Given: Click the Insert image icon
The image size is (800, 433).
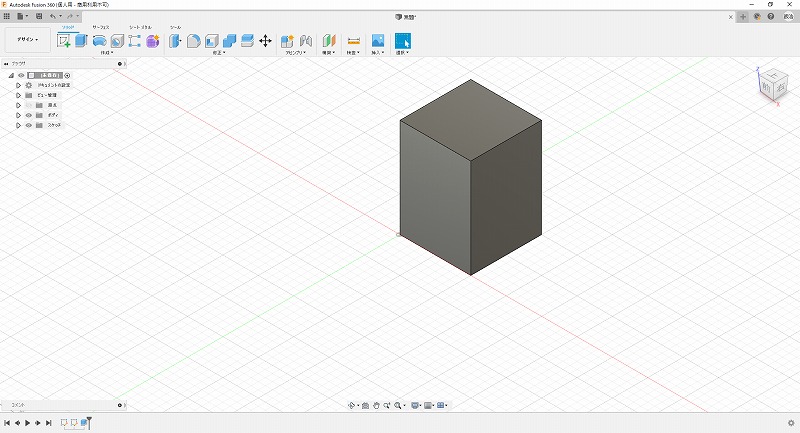Looking at the screenshot, I should click(378, 41).
